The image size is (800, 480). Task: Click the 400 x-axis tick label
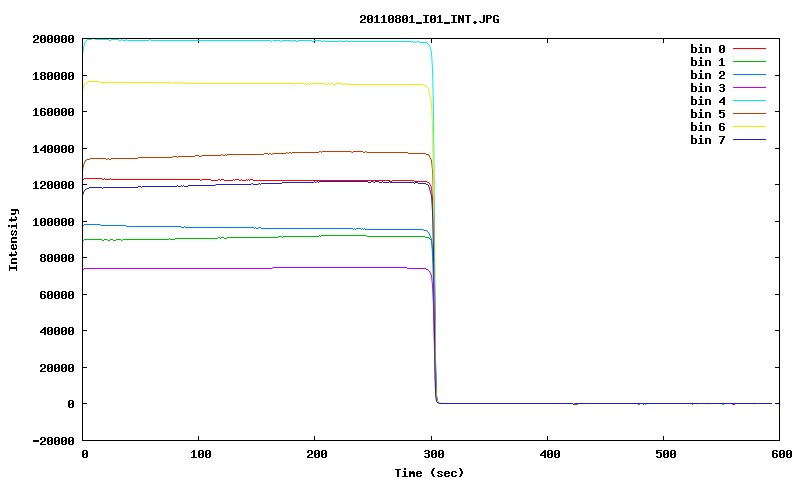(x=549, y=454)
